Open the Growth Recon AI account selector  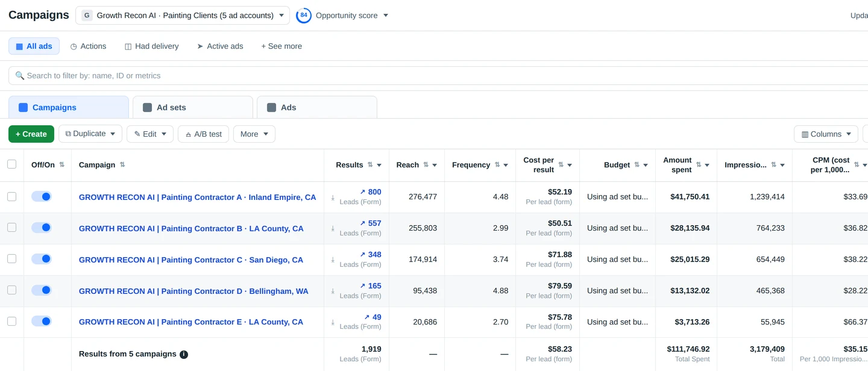[183, 16]
